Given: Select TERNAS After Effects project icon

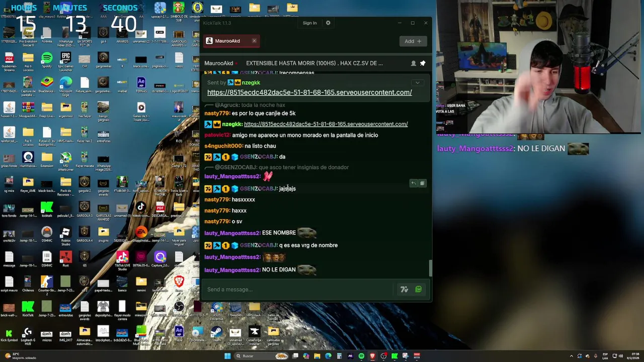Looking at the screenshot, I should click(141, 85).
